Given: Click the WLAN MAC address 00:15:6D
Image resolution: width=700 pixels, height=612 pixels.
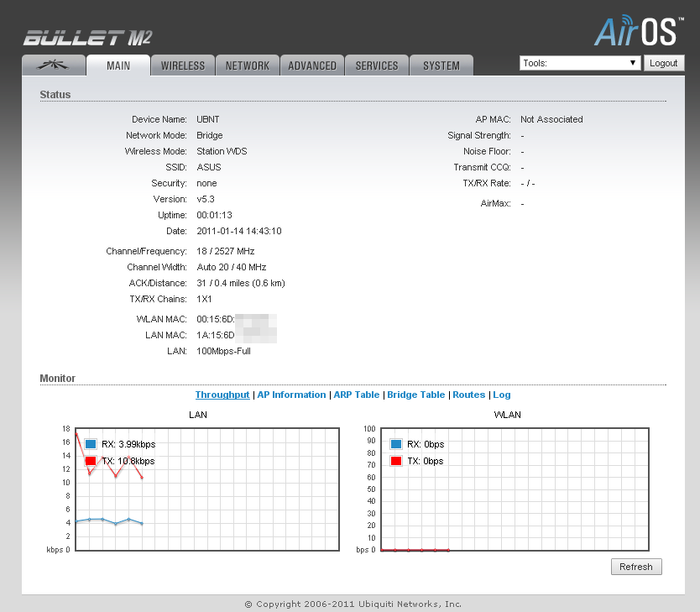Looking at the screenshot, I should tap(216, 319).
